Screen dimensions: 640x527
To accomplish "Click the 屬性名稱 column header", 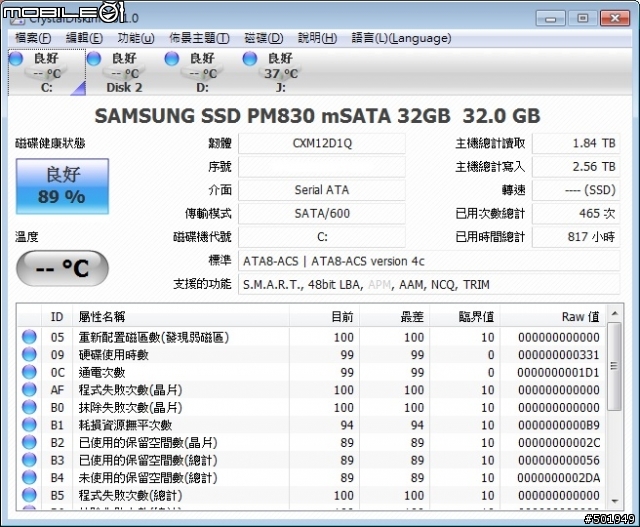I will [181, 317].
